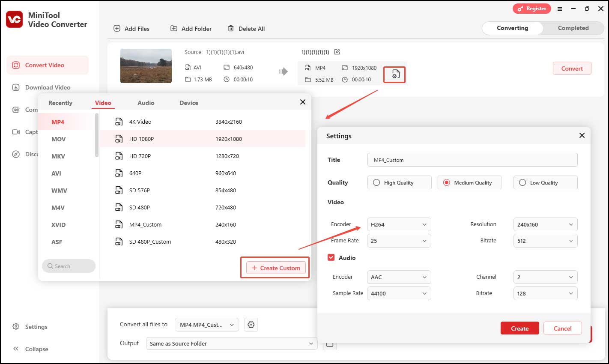Open the video Encoder H264 dropdown
Viewport: 609px width, 364px height.
pos(399,224)
